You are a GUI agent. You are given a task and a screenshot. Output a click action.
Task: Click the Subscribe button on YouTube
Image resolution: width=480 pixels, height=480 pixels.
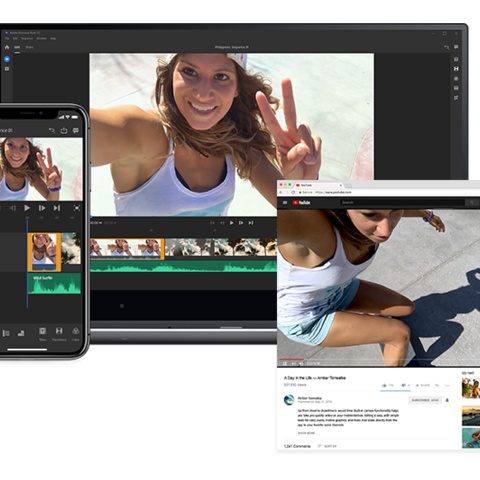425,400
